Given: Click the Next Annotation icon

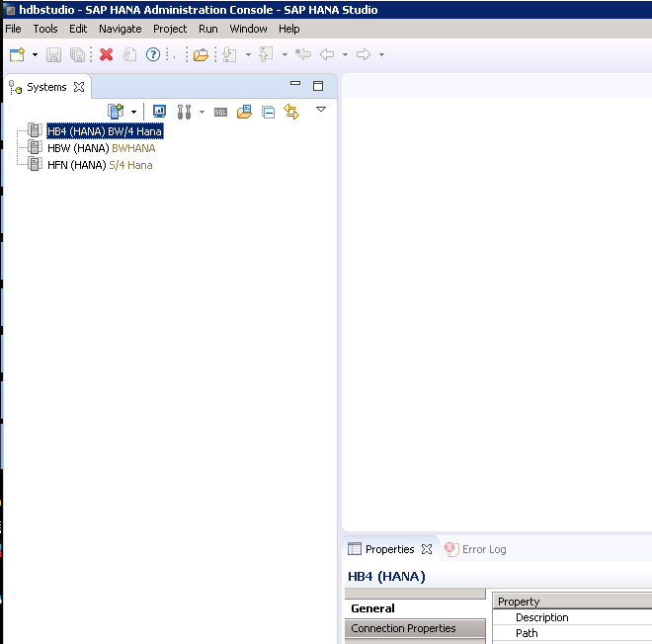Looking at the screenshot, I should pos(230,54).
